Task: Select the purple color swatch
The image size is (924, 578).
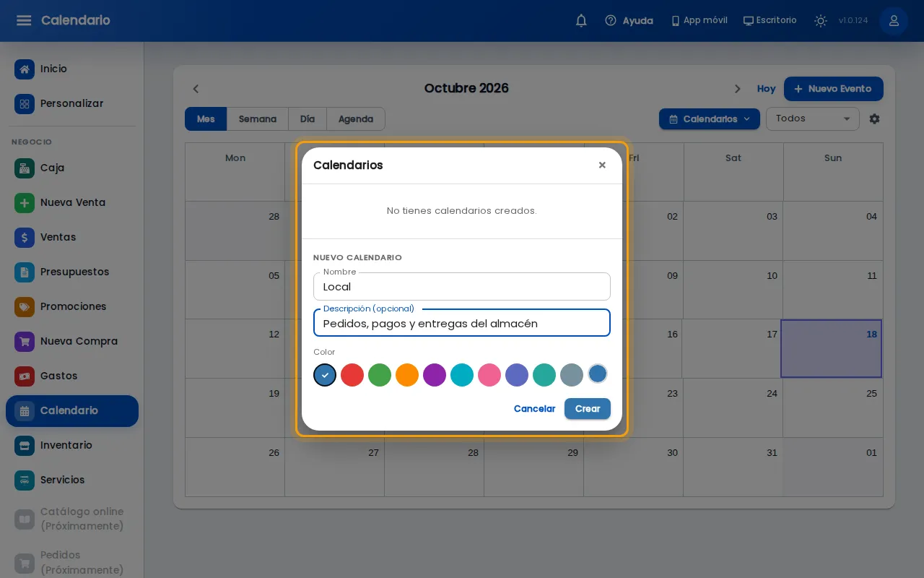Action: click(x=435, y=375)
